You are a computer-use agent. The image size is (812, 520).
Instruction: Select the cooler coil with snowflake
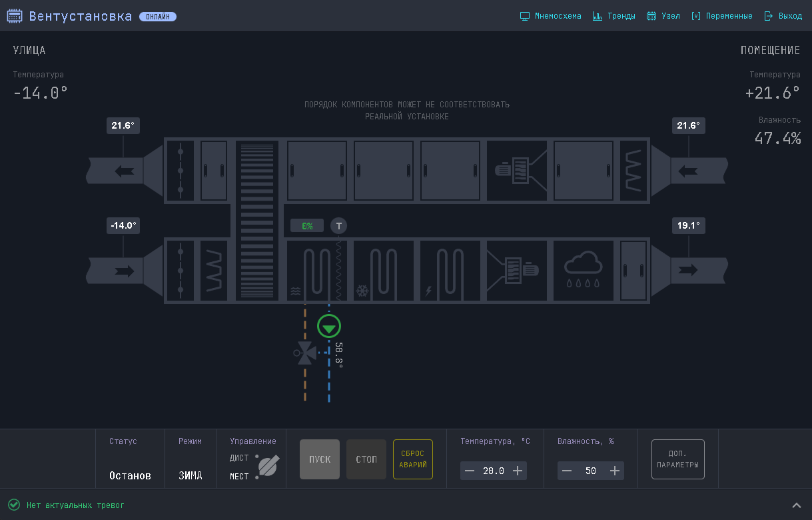pyautogui.click(x=384, y=271)
